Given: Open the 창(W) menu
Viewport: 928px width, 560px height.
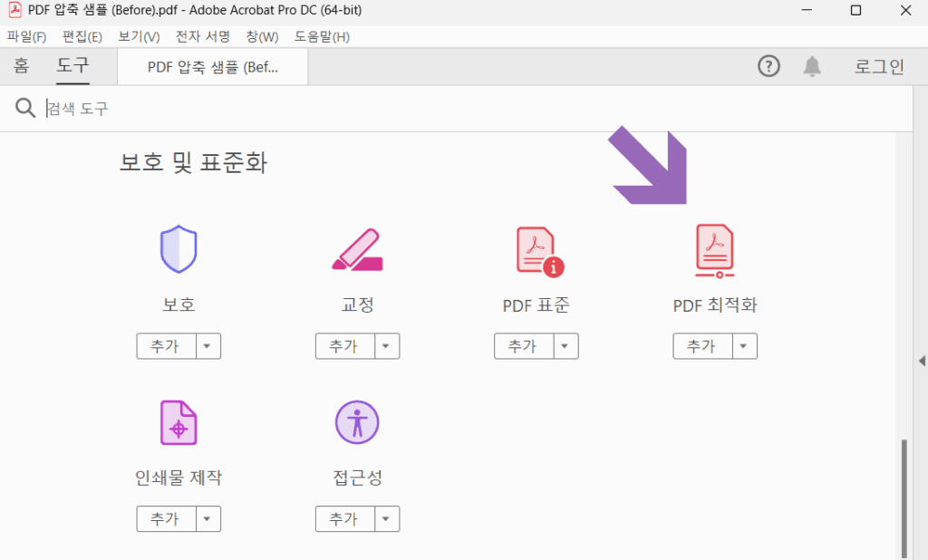Looking at the screenshot, I should pos(262,37).
